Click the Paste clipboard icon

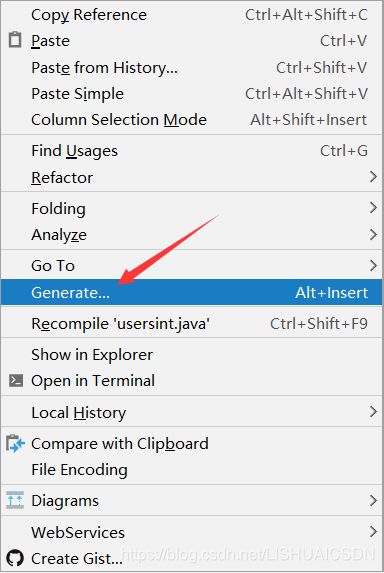15,40
